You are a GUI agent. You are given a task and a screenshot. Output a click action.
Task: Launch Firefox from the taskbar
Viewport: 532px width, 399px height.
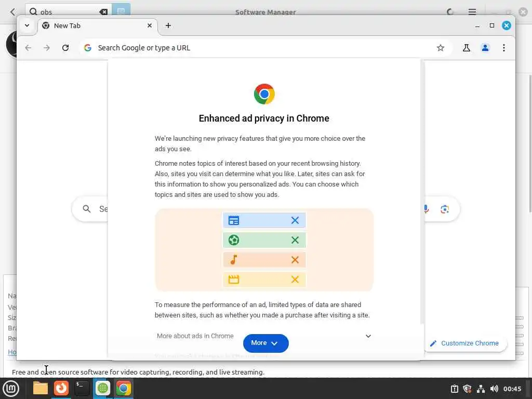click(x=61, y=388)
